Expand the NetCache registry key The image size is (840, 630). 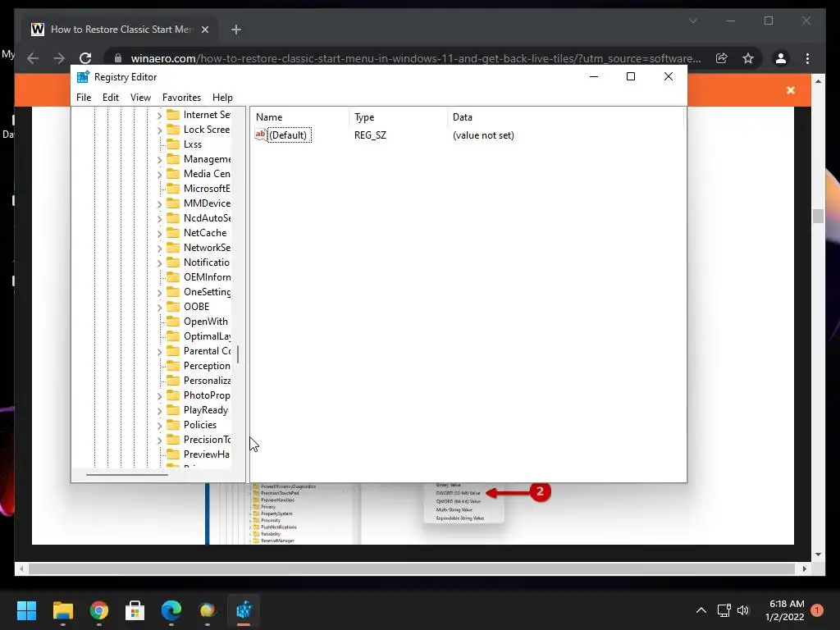[x=159, y=234]
